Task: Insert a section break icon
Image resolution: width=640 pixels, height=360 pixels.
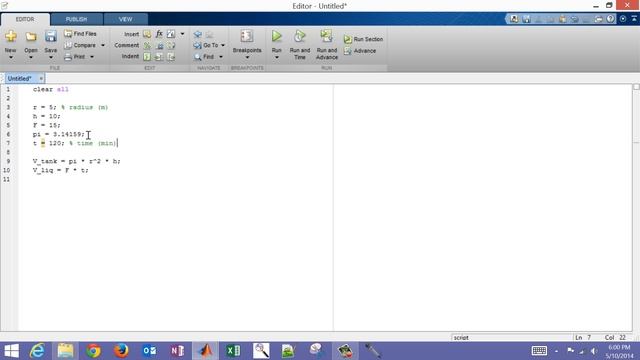Action: [x=147, y=34]
